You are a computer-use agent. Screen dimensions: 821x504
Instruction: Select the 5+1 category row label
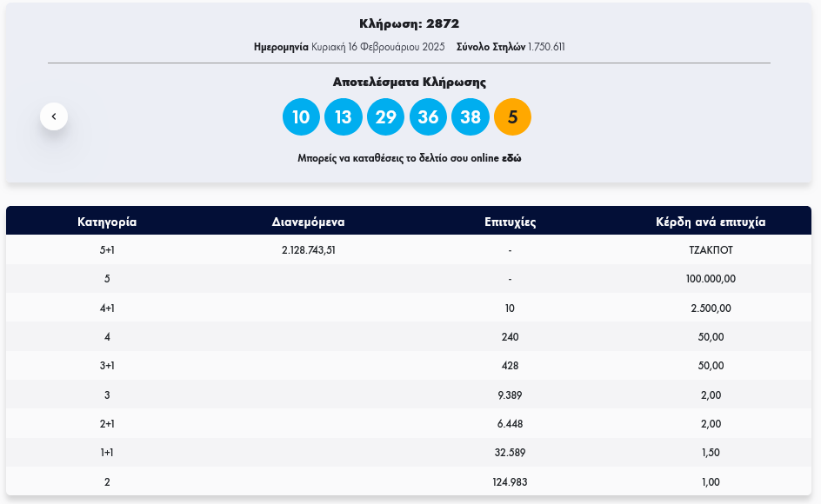click(x=107, y=250)
